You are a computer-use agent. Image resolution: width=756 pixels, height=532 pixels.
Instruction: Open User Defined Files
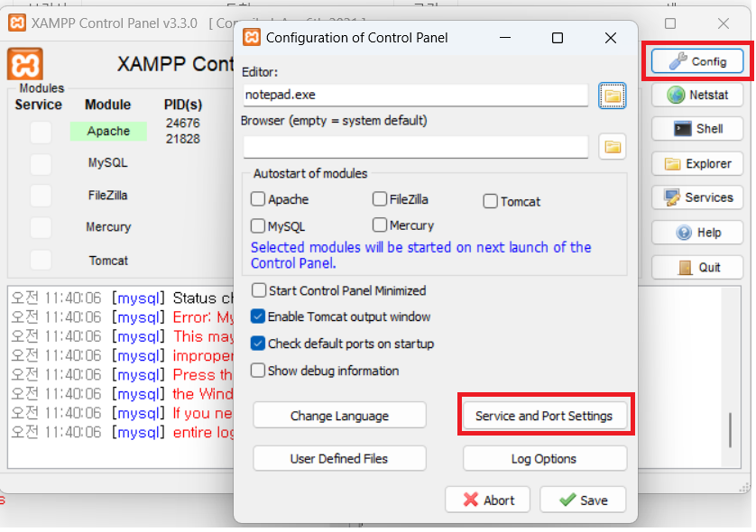pyautogui.click(x=339, y=458)
